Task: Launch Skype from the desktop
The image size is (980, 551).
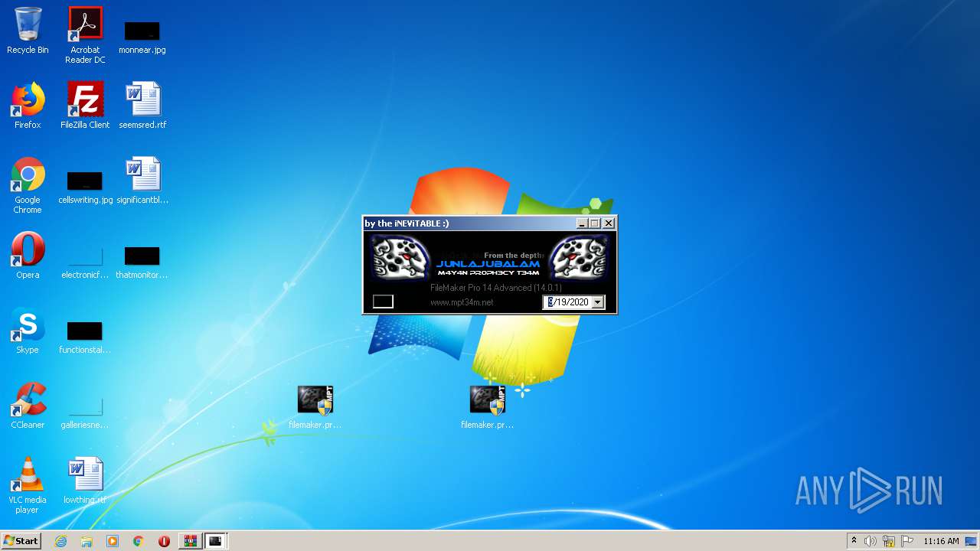Action: click(x=28, y=331)
